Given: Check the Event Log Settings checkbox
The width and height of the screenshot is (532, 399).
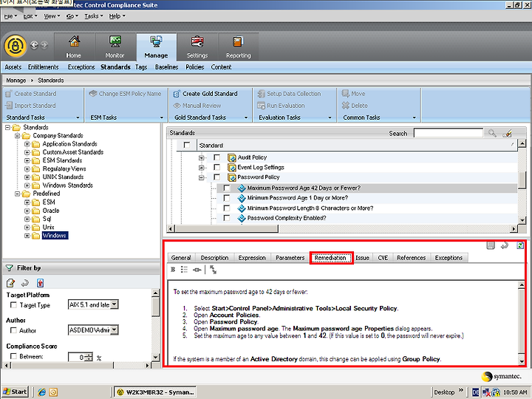Looking at the screenshot, I should click(x=216, y=167).
